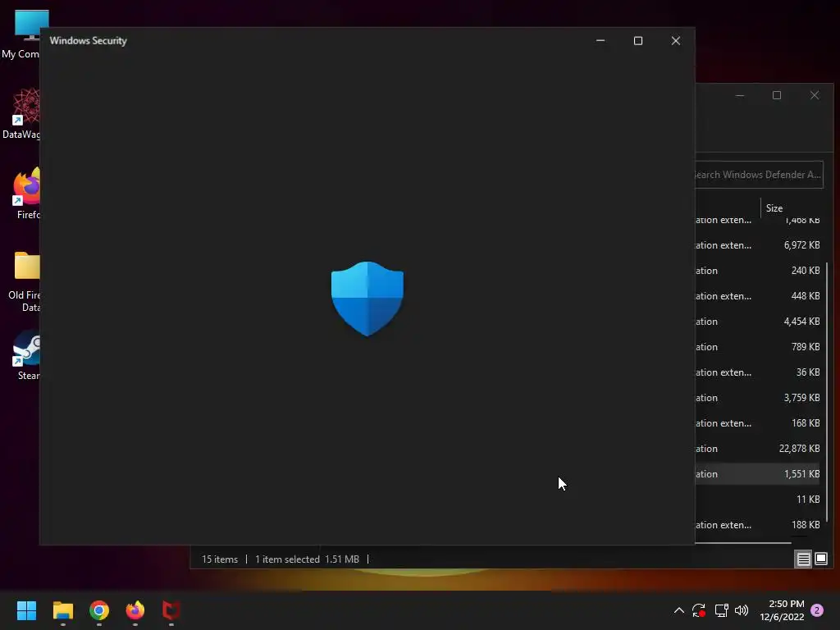This screenshot has height=630, width=840.
Task: Select the file row sized 36 KB
Action: (x=757, y=372)
